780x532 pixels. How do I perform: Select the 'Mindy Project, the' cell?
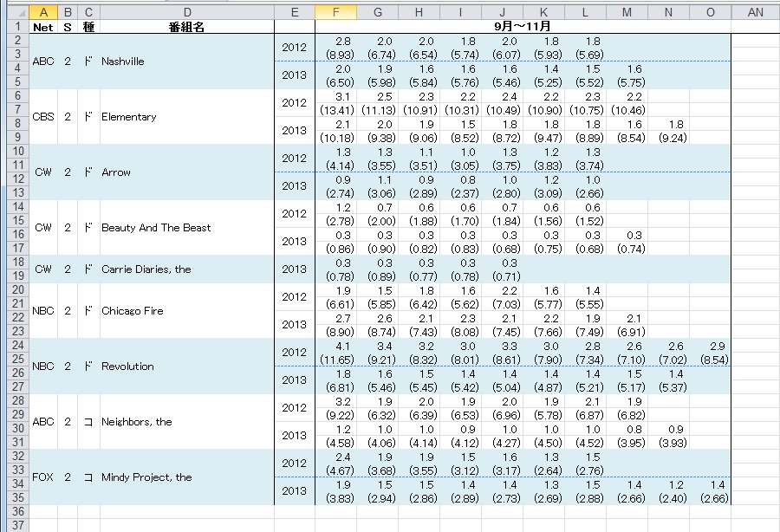(187, 477)
